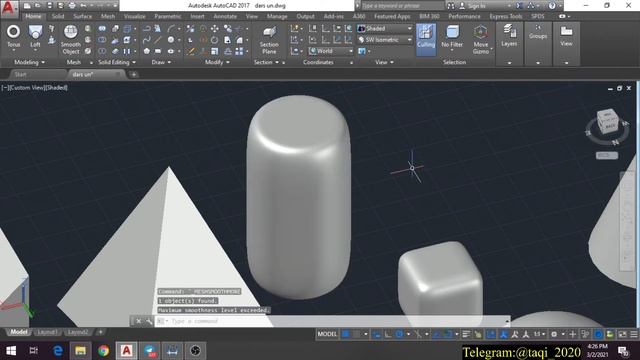Open the SW Isometric view dropdown

[x=384, y=40]
